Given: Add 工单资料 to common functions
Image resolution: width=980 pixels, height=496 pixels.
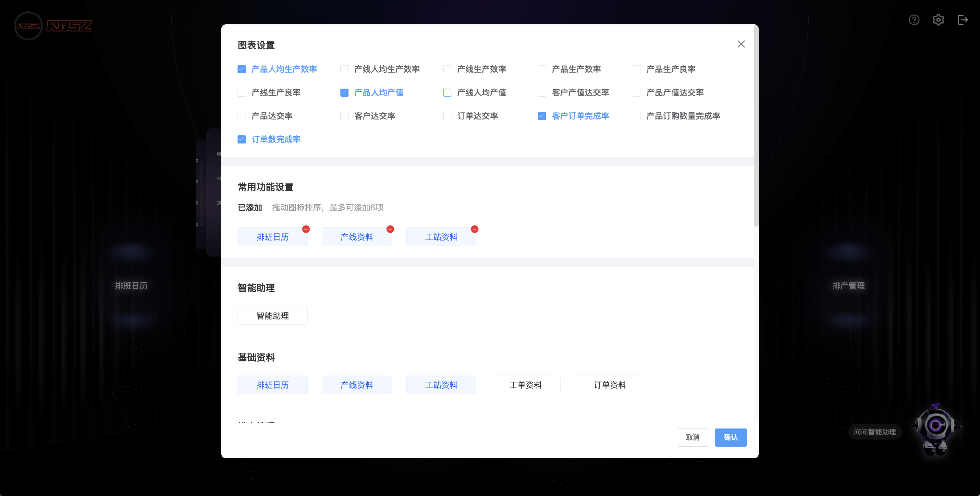Looking at the screenshot, I should 525,385.
